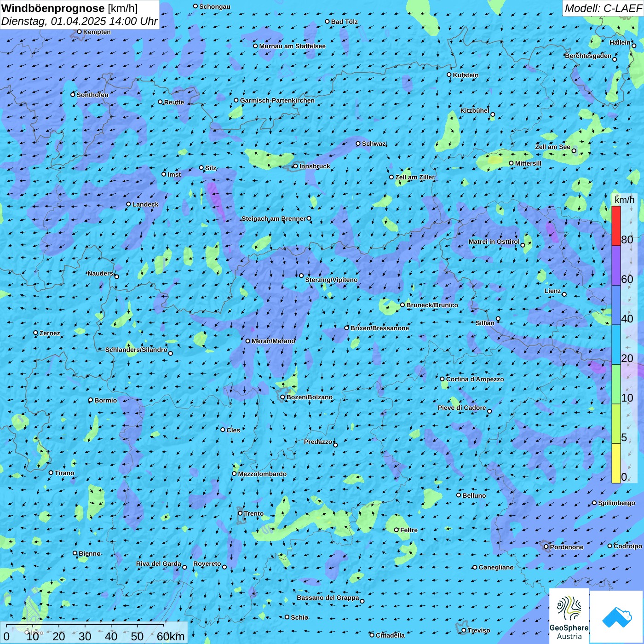Click the 'Sterzing/Vipiteno' label
This screenshot has width=644, height=644.
point(331,280)
